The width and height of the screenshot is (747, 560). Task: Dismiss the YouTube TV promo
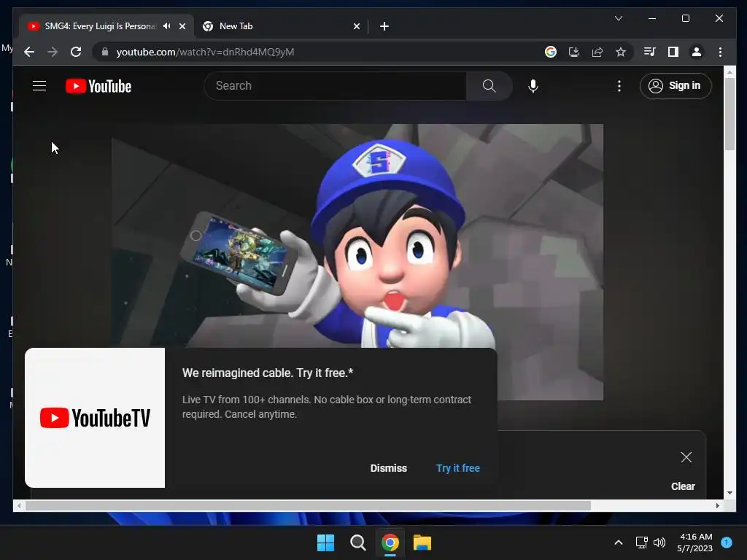[388, 468]
